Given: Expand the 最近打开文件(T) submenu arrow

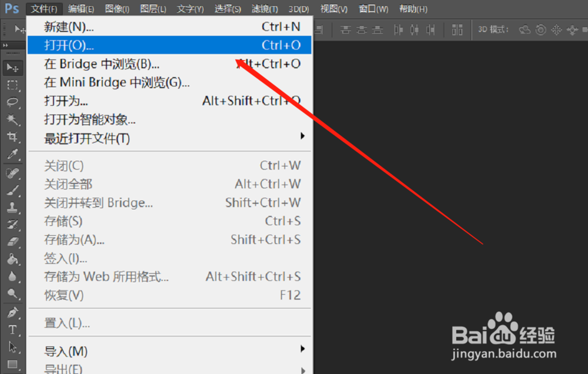Looking at the screenshot, I should 302,136.
